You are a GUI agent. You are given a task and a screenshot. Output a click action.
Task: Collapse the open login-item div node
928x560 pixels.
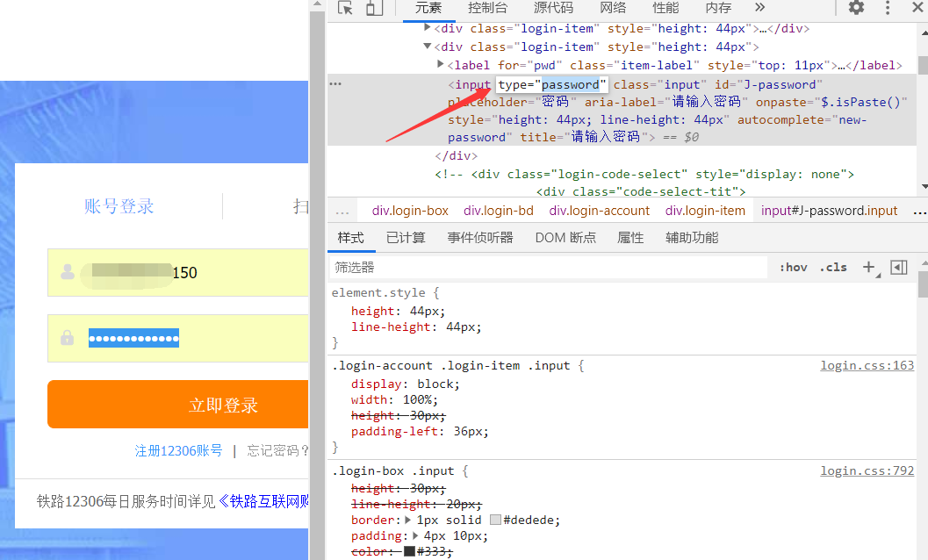tap(428, 47)
